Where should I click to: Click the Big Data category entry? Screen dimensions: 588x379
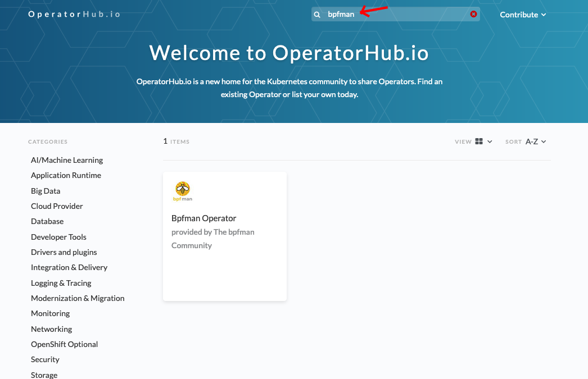coord(46,190)
